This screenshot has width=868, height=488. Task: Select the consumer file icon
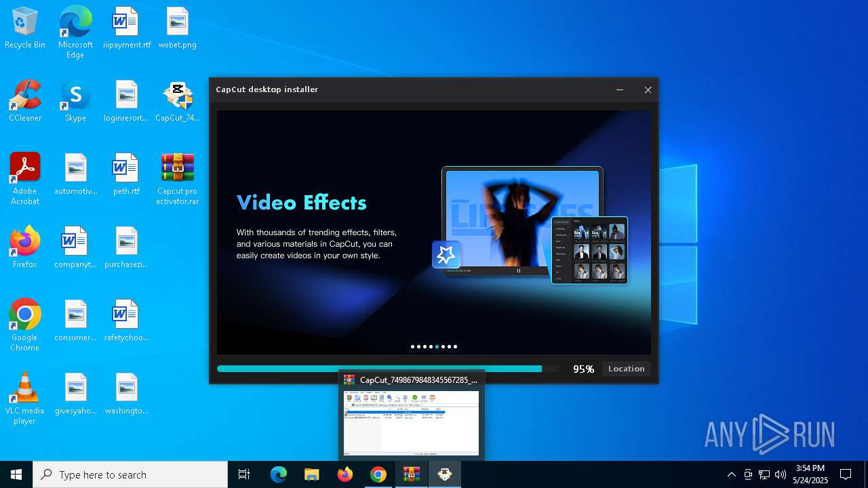click(x=75, y=321)
